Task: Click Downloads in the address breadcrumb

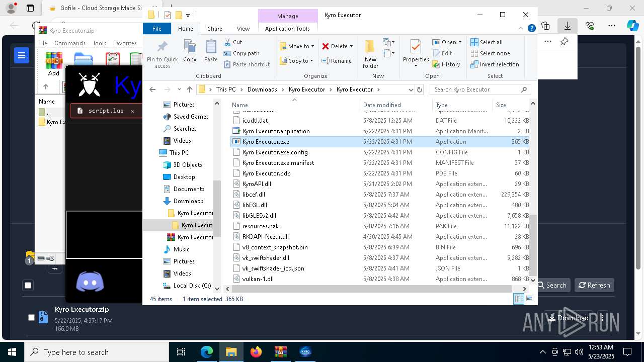Action: pyautogui.click(x=262, y=89)
